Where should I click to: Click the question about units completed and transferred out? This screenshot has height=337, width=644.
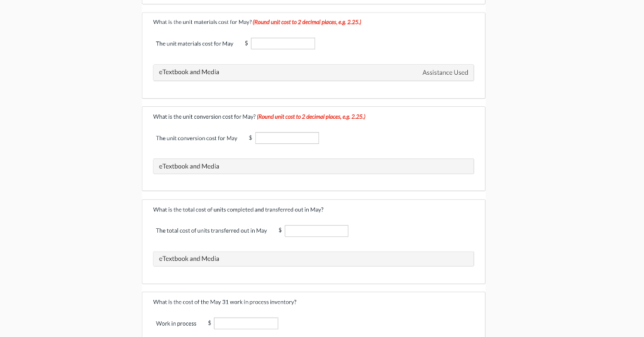pos(238,209)
